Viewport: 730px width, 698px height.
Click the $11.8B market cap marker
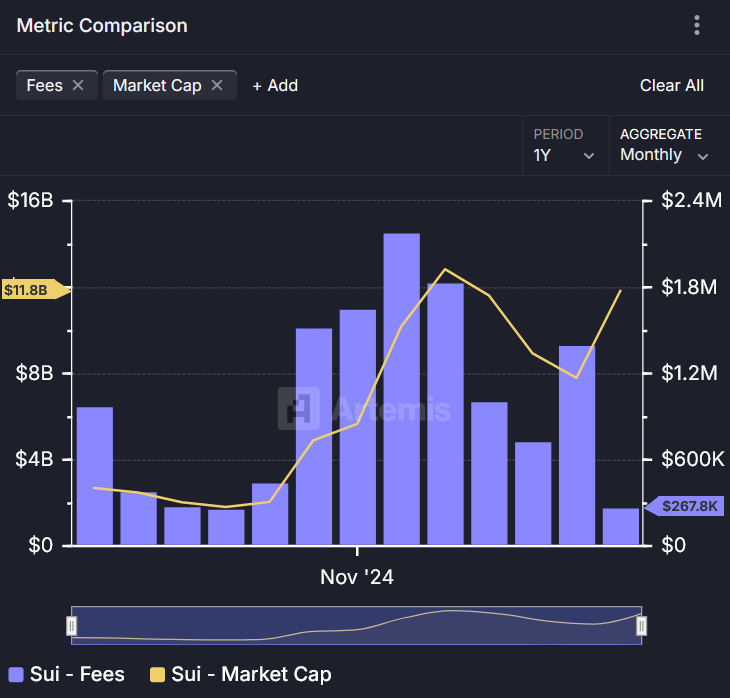point(36,290)
